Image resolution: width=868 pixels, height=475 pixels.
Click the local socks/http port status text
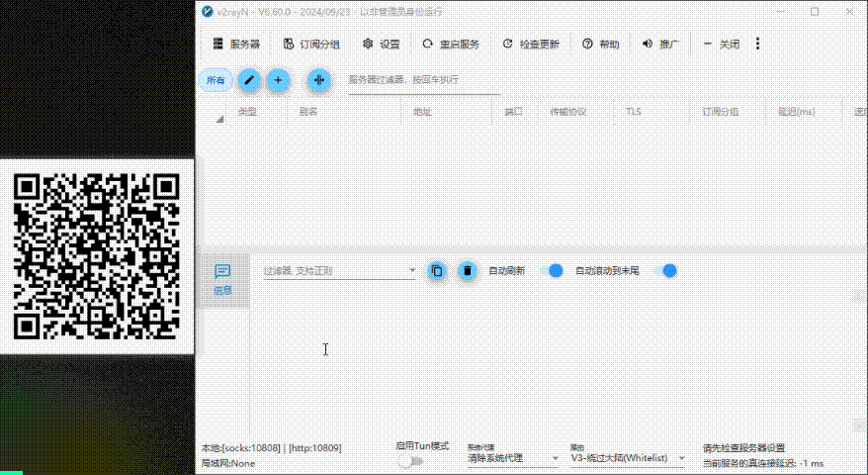click(272, 448)
